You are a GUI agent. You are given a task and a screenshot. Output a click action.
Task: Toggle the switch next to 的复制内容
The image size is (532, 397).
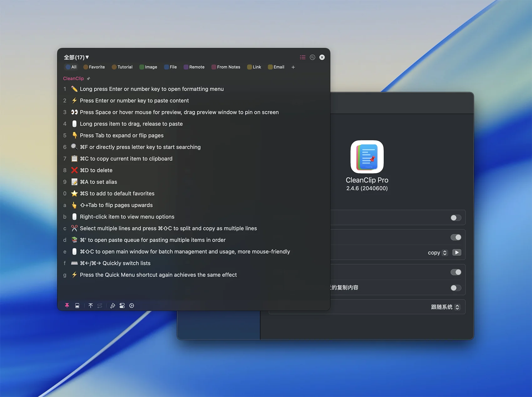tap(455, 288)
